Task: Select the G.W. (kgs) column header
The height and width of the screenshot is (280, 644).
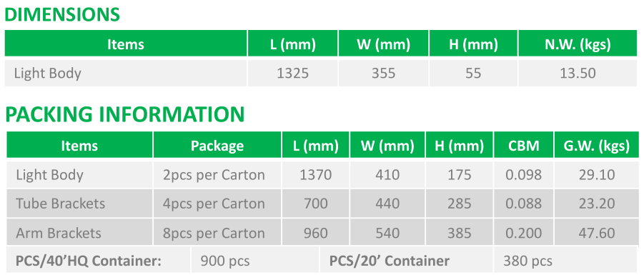Action: point(597,145)
